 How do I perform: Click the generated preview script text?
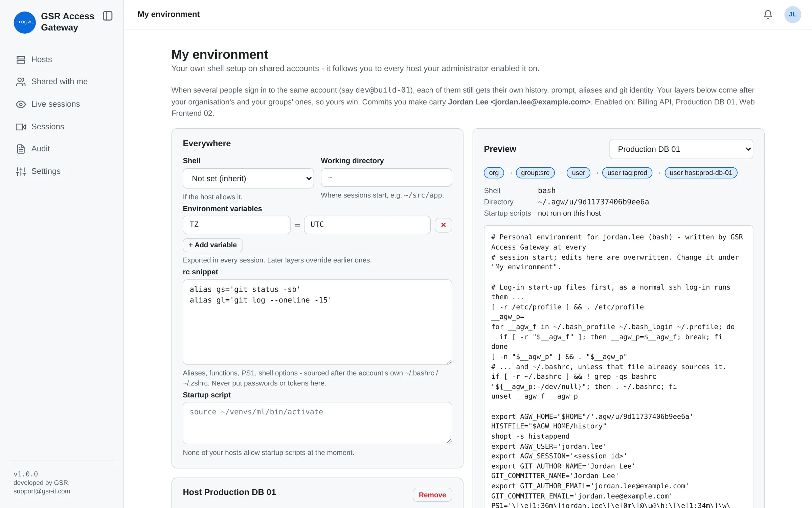[x=618, y=367]
